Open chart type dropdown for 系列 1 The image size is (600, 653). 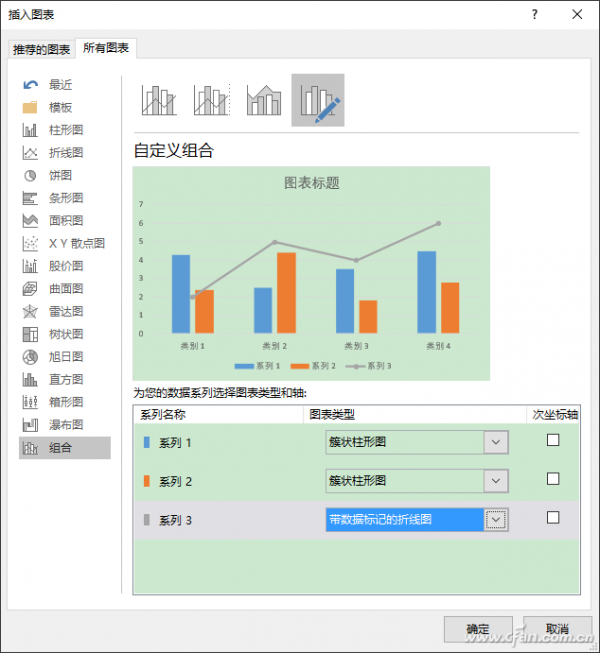coord(496,442)
